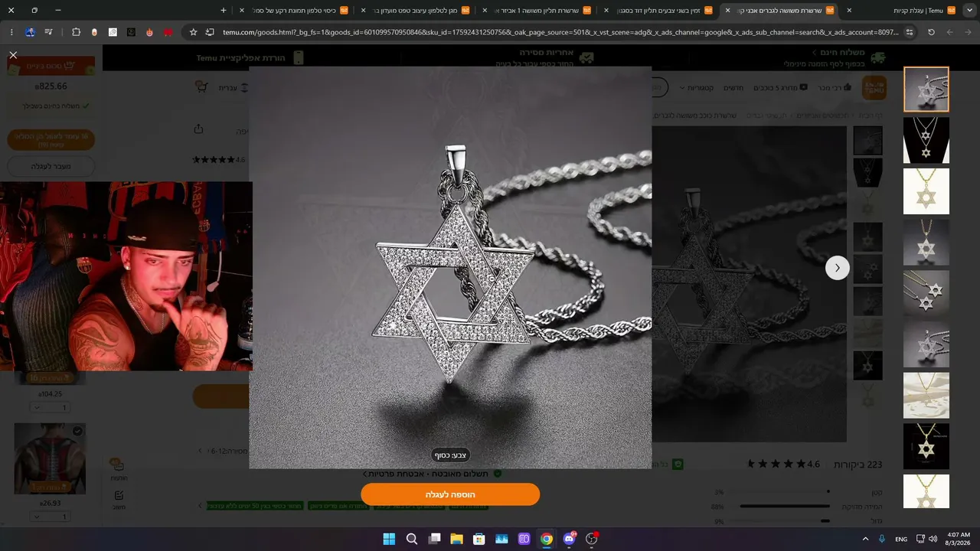Click the cart icon in the Temu header
Viewport: 980px width, 551px height.
pyautogui.click(x=202, y=87)
